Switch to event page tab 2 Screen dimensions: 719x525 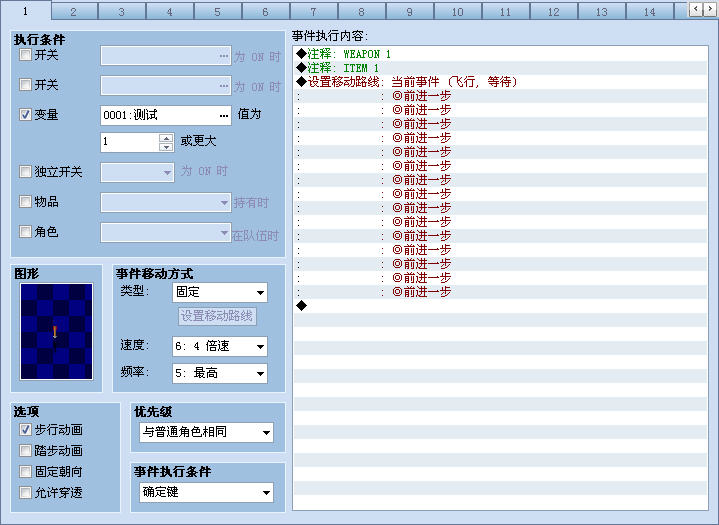click(74, 12)
